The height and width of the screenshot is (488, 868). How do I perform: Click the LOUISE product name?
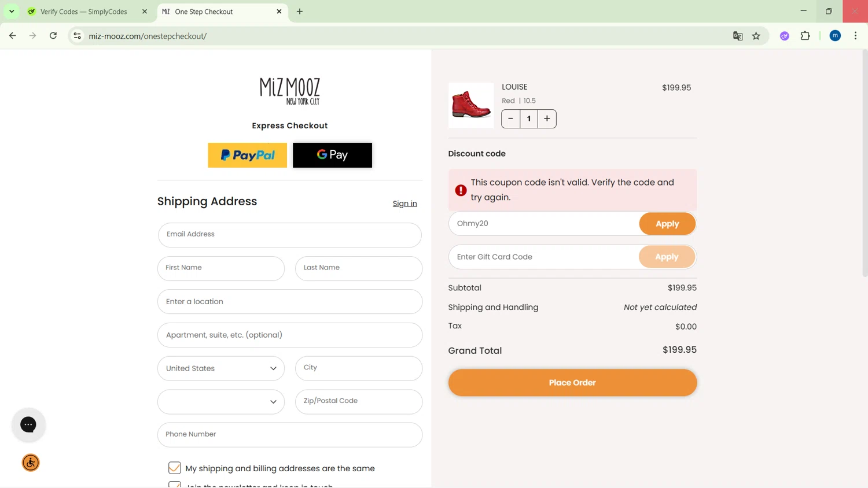[x=514, y=87]
